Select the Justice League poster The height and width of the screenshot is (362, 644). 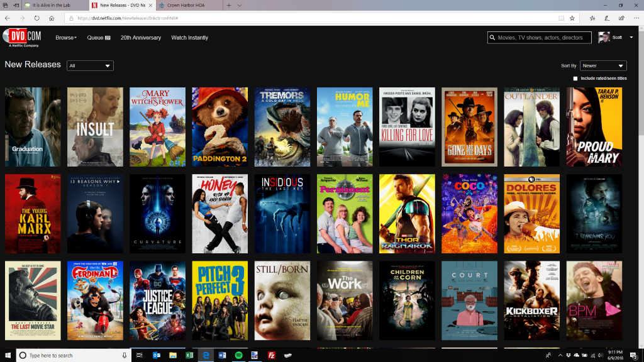157,300
